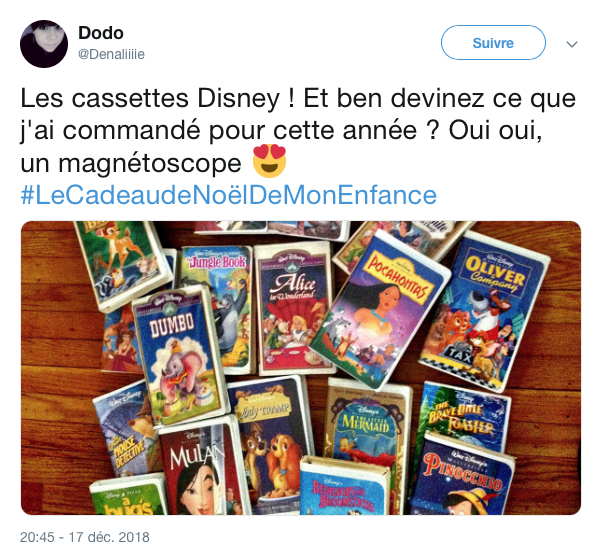Click the Little Mermaid cassette cover
Viewport: 607px width, 549px height.
[366, 420]
